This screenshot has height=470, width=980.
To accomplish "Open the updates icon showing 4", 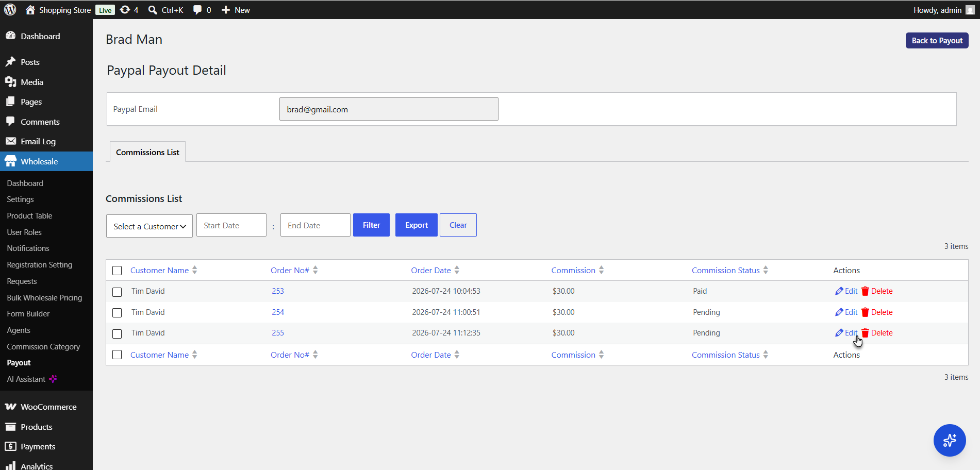I will click(125, 10).
